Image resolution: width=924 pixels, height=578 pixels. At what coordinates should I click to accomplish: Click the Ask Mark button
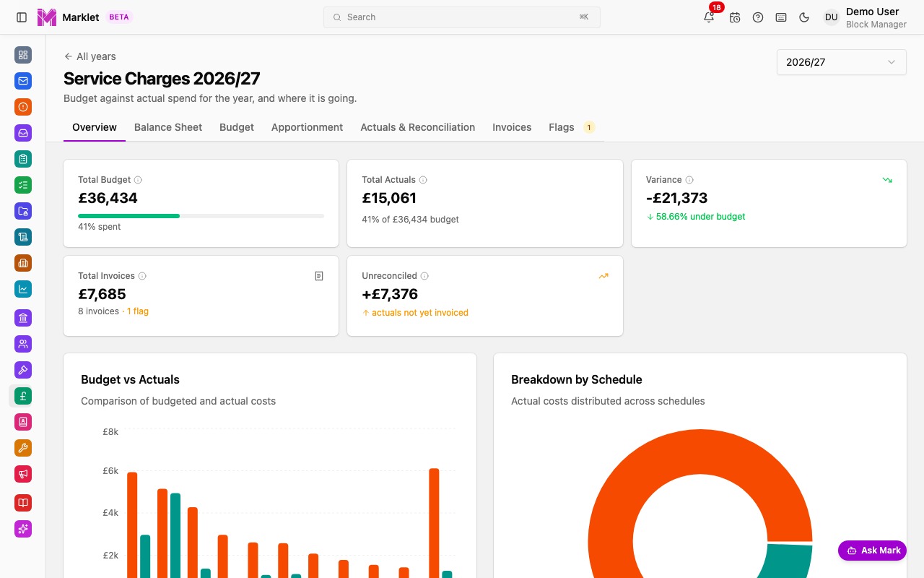coord(872,551)
